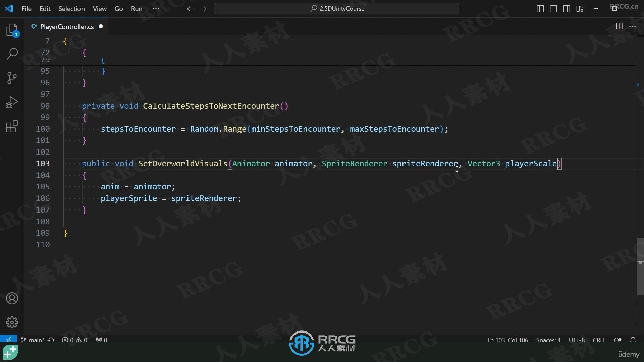Click the green plus icon at bottom left
644x362 pixels.
point(10,352)
